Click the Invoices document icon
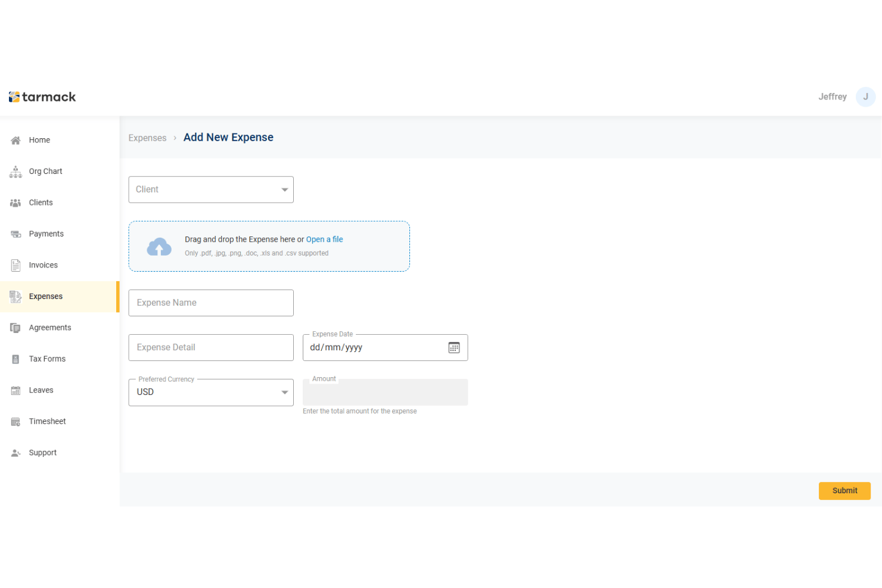882x588 pixels. pyautogui.click(x=15, y=265)
